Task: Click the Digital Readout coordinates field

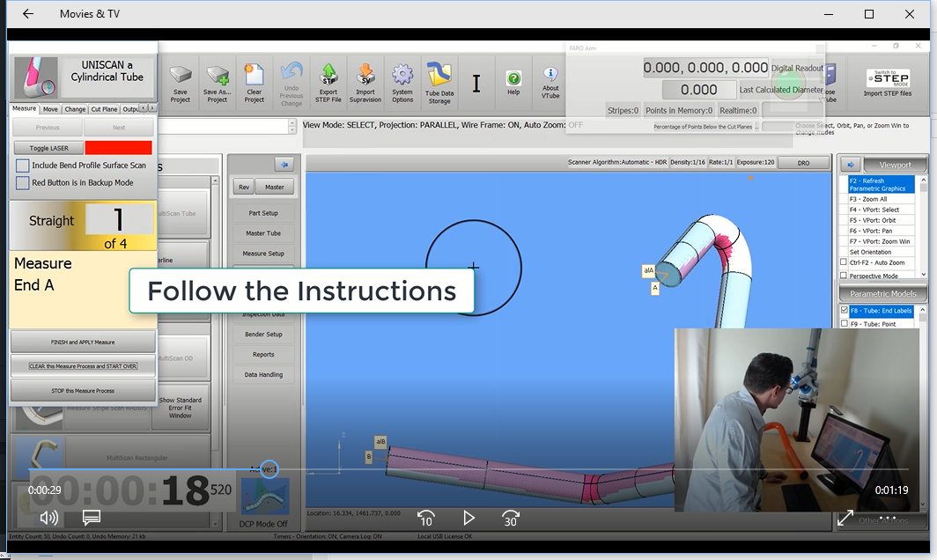Action: tap(705, 68)
